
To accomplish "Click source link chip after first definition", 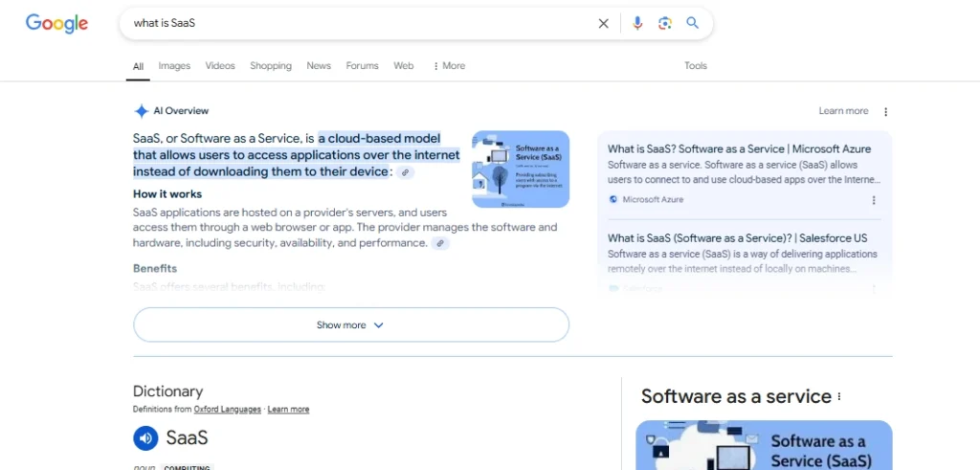I will [x=406, y=172].
